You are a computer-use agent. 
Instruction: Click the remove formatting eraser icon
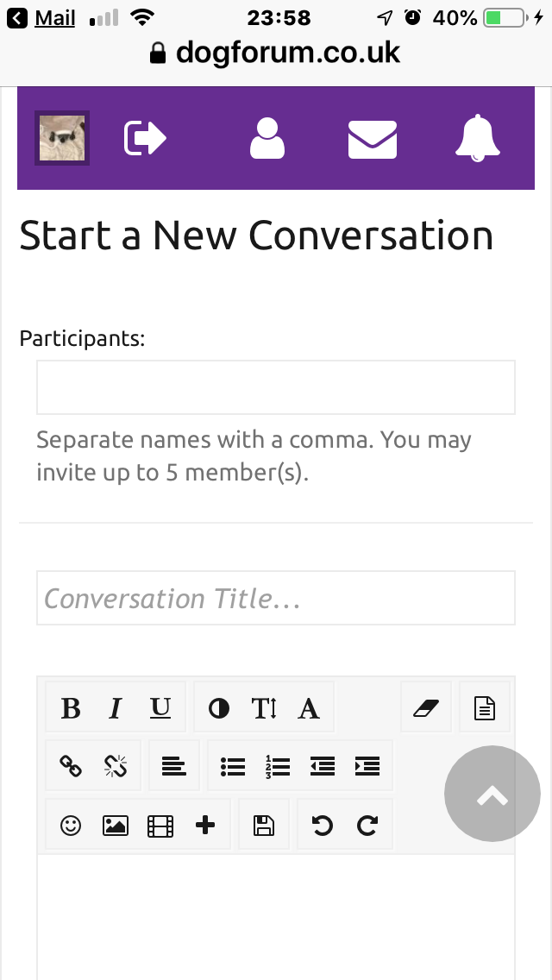pyautogui.click(x=426, y=708)
